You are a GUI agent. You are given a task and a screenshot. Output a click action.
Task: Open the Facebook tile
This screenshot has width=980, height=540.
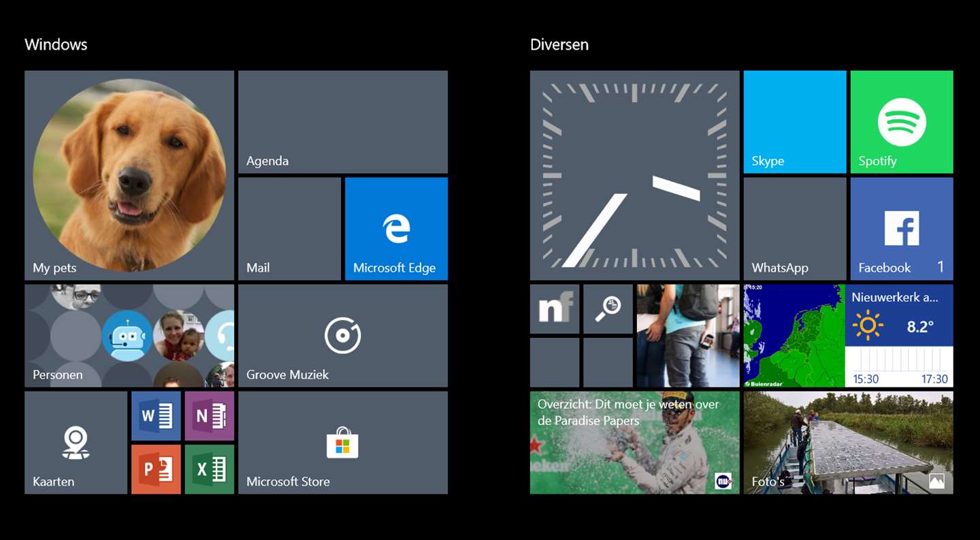902,229
